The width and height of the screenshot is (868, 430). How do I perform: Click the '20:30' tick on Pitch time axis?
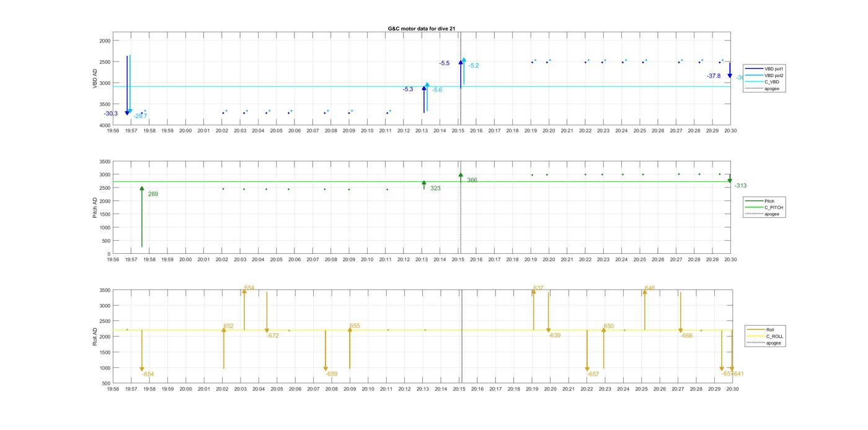pyautogui.click(x=730, y=260)
